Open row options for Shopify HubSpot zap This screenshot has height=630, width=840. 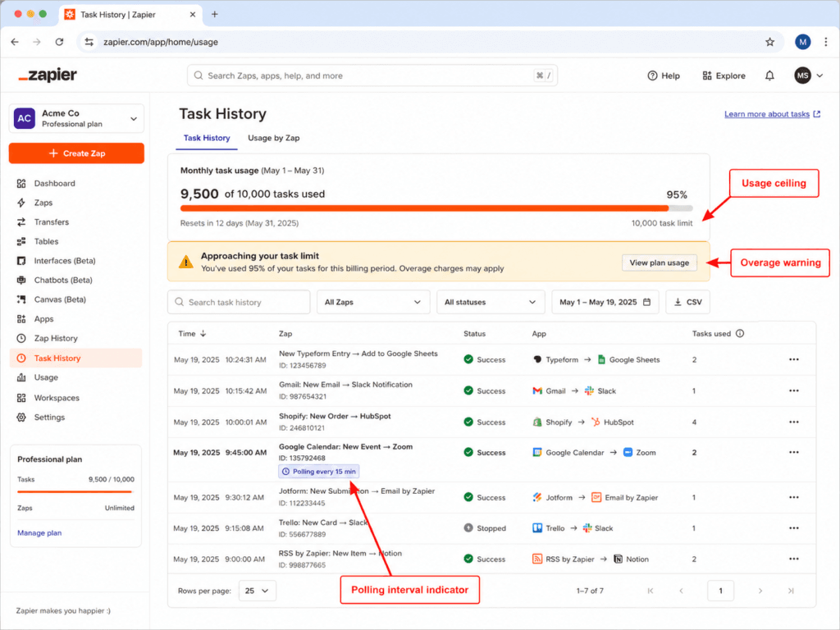(793, 422)
